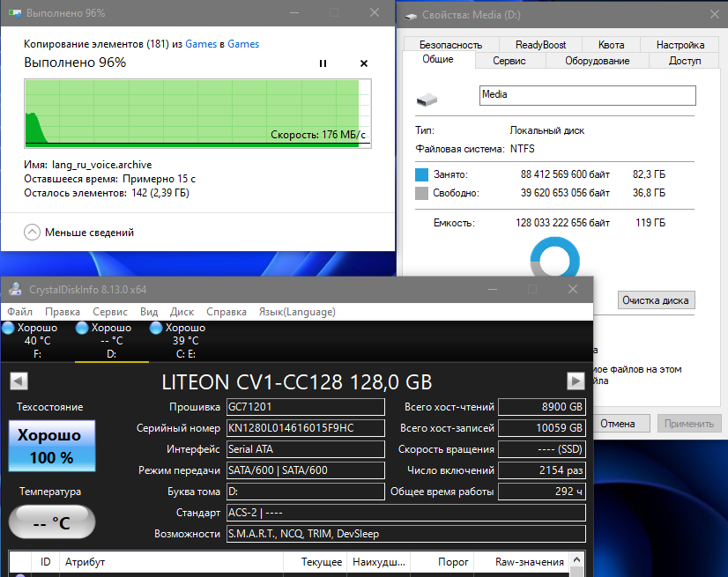The image size is (728, 577).
Task: Click the CrystalDiskInfo title bar icon
Action: coord(15,289)
